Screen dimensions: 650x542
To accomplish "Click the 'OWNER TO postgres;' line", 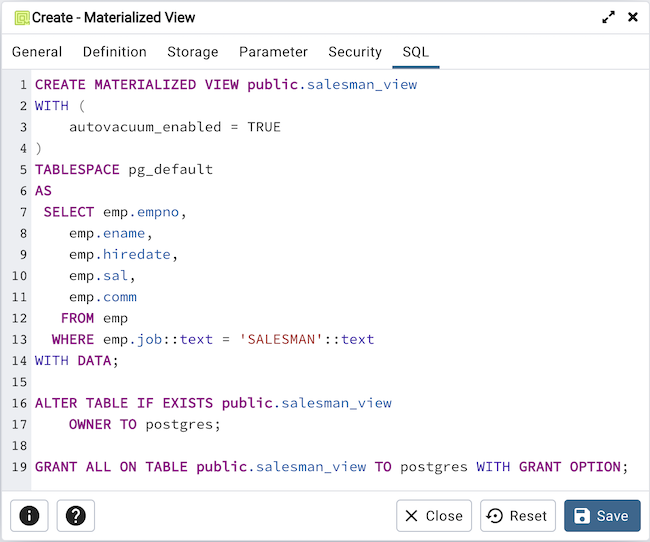I will [144, 424].
